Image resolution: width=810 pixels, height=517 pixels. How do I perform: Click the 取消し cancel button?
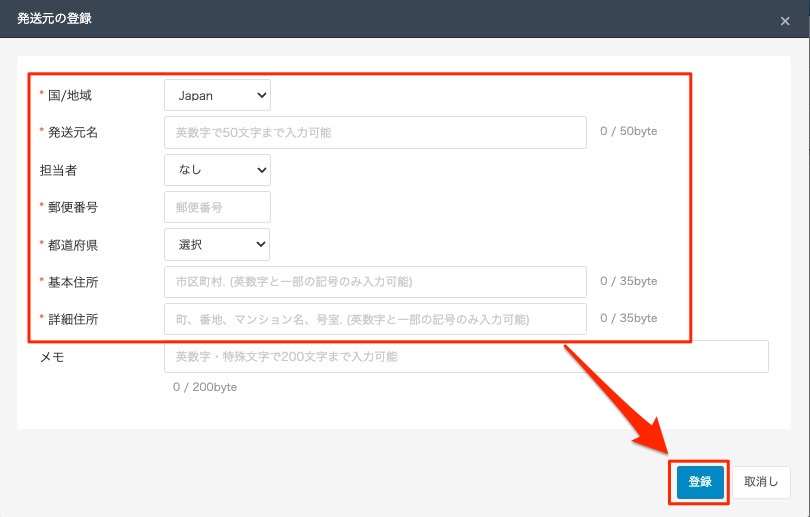(762, 482)
